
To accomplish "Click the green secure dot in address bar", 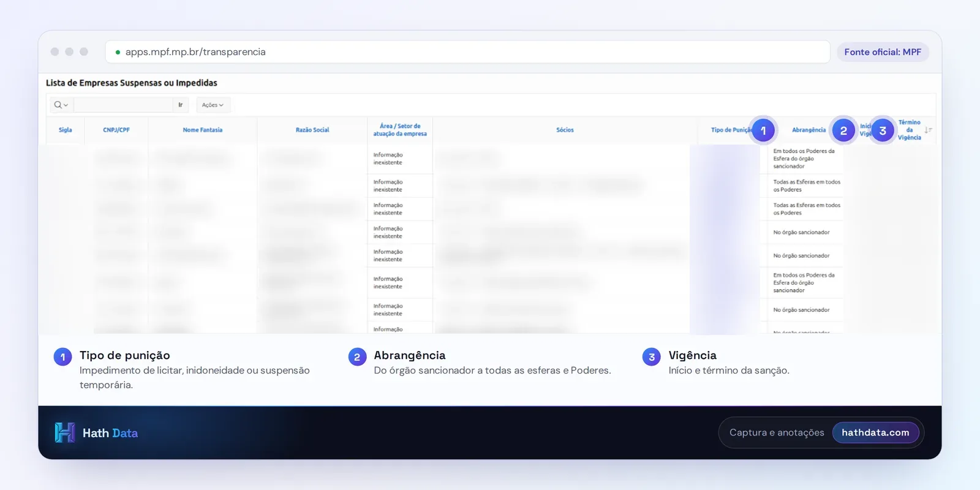I will pos(118,52).
